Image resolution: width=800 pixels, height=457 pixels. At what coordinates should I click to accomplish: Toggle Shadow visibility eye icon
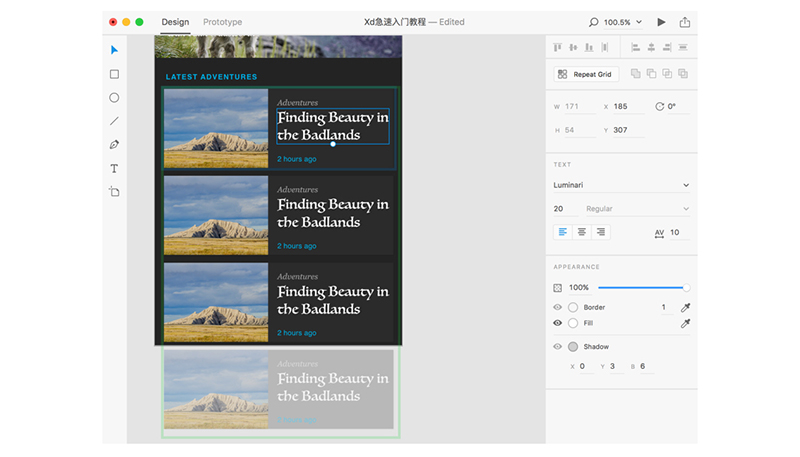point(558,347)
